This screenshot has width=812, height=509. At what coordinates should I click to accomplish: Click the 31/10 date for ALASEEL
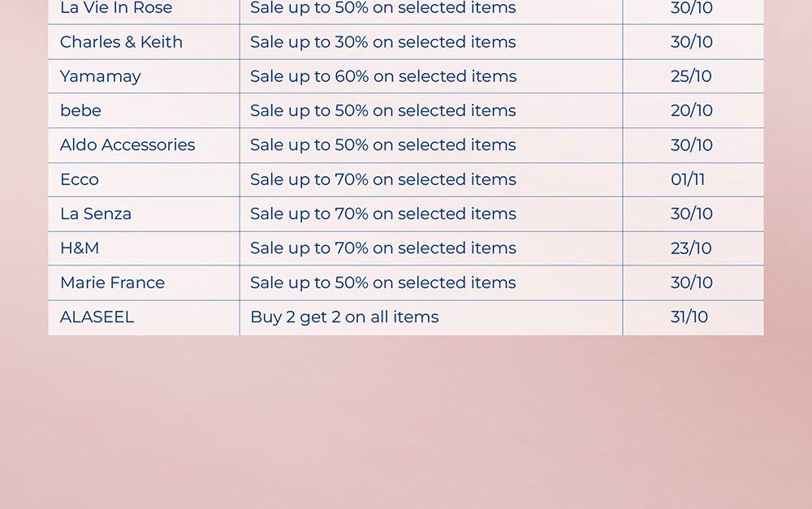[689, 317]
